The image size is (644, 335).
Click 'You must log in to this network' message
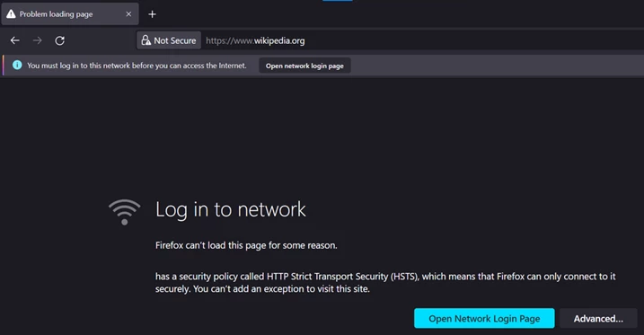[x=137, y=66]
